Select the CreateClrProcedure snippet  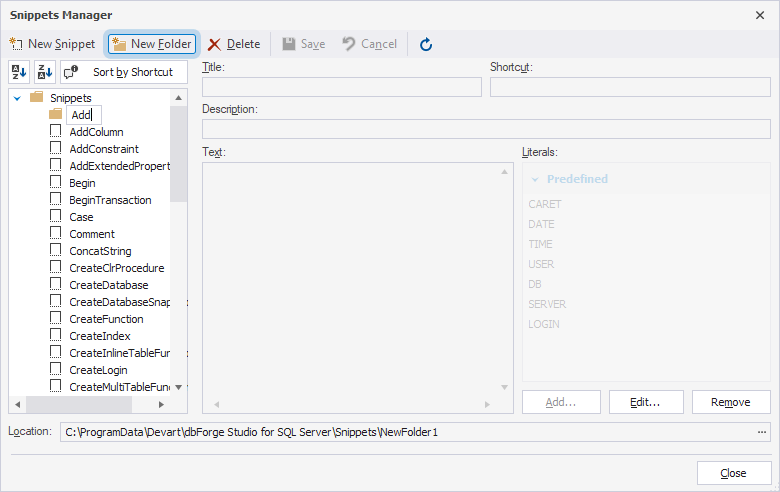pyautogui.click(x=117, y=268)
